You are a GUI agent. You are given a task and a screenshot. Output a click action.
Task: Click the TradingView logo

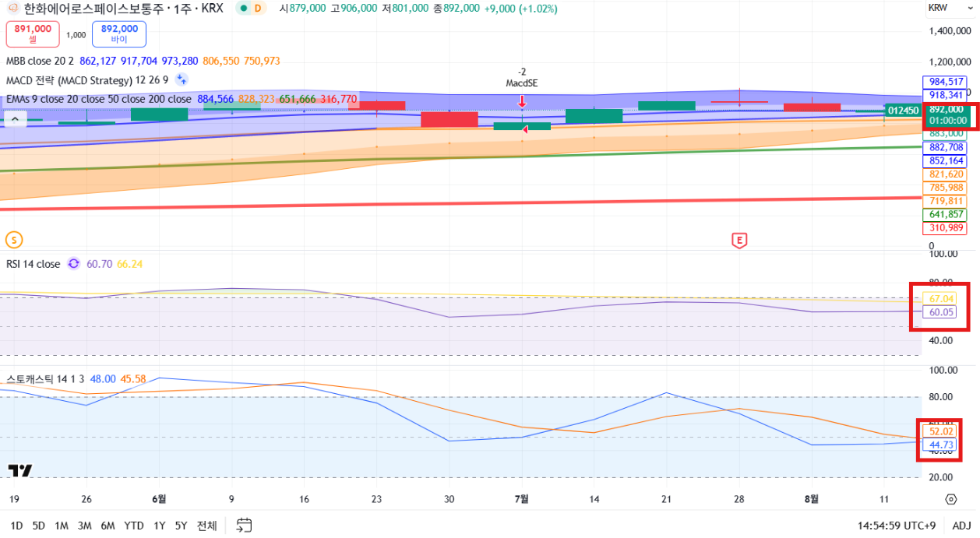pos(20,470)
